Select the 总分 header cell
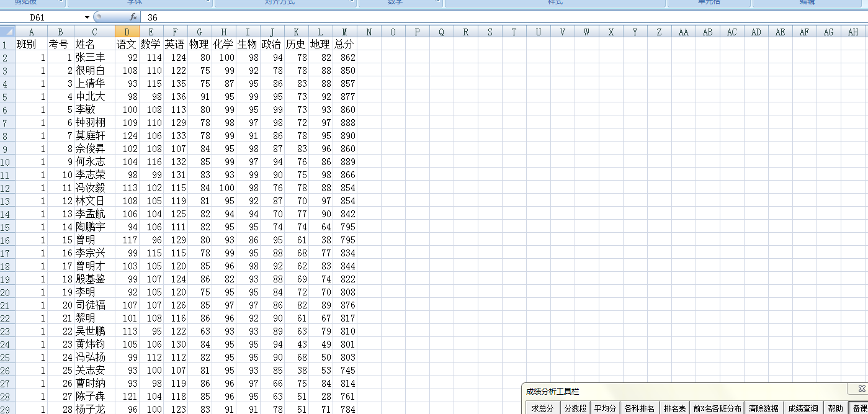The height and width of the screenshot is (414, 868). 344,44
